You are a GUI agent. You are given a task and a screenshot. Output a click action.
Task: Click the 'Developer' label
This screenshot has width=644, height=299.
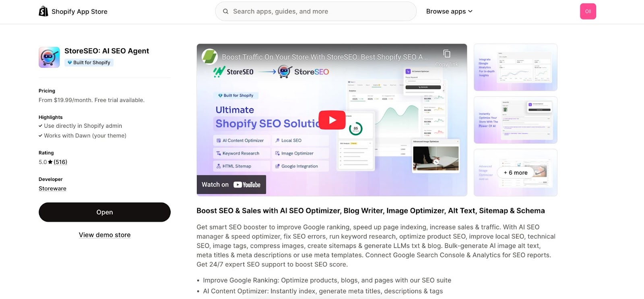click(51, 179)
